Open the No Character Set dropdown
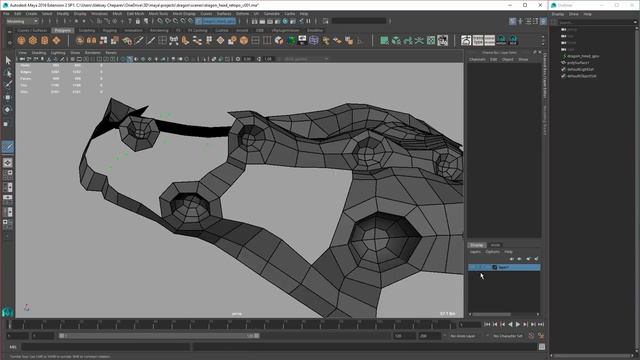 pos(508,336)
